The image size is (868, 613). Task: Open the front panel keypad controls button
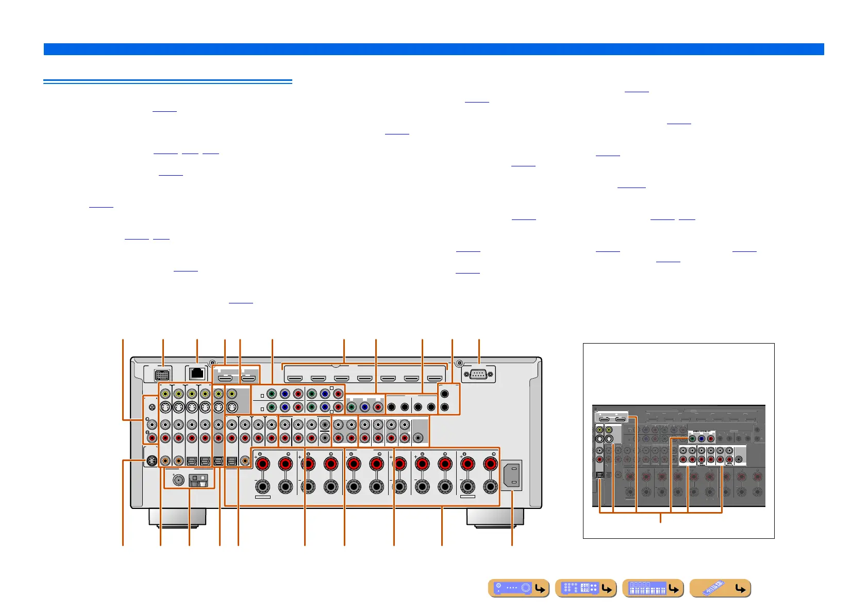coord(586,588)
